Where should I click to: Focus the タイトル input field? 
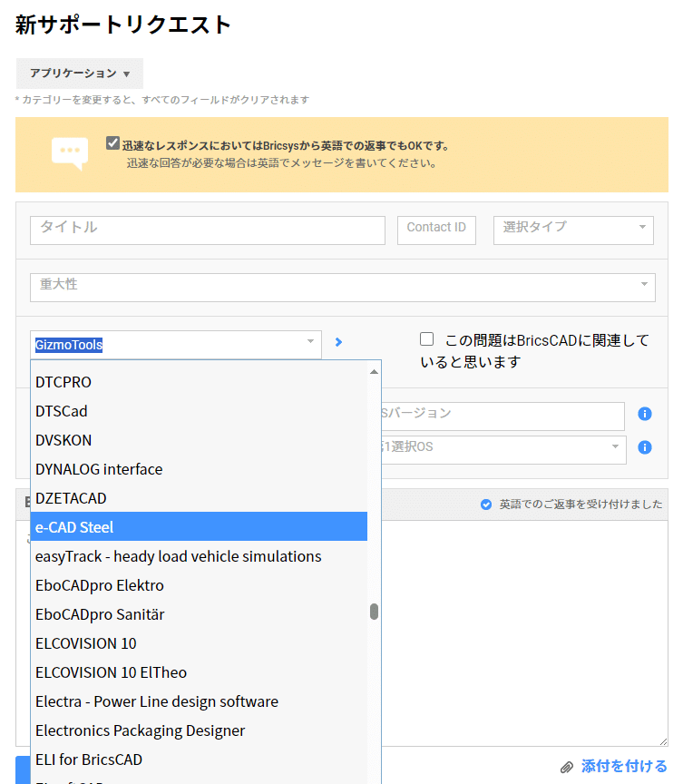pyautogui.click(x=208, y=230)
